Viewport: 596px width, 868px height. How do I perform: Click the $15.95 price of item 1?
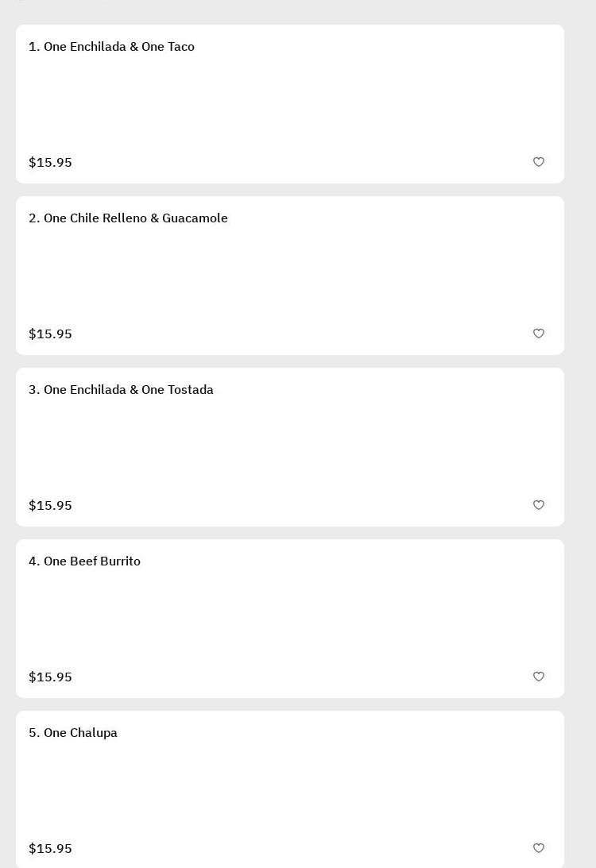pos(50,163)
